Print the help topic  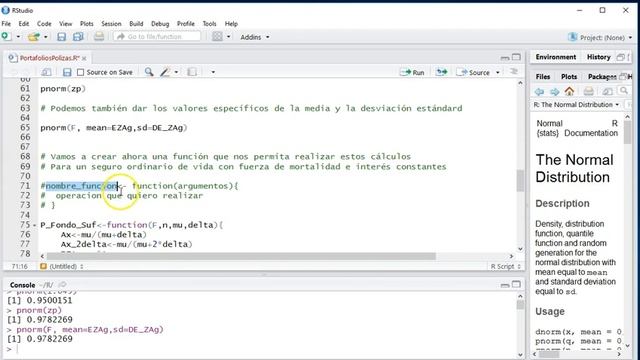pyautogui.click(x=589, y=91)
